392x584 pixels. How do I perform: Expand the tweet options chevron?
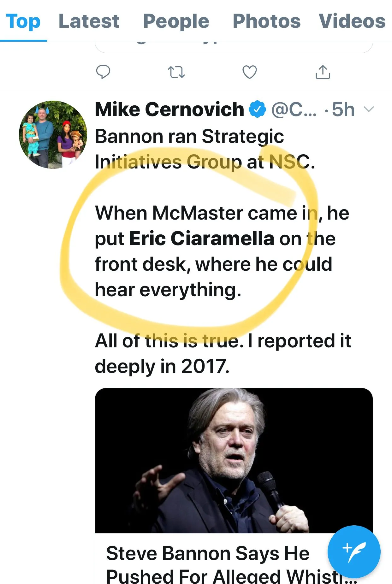[369, 109]
